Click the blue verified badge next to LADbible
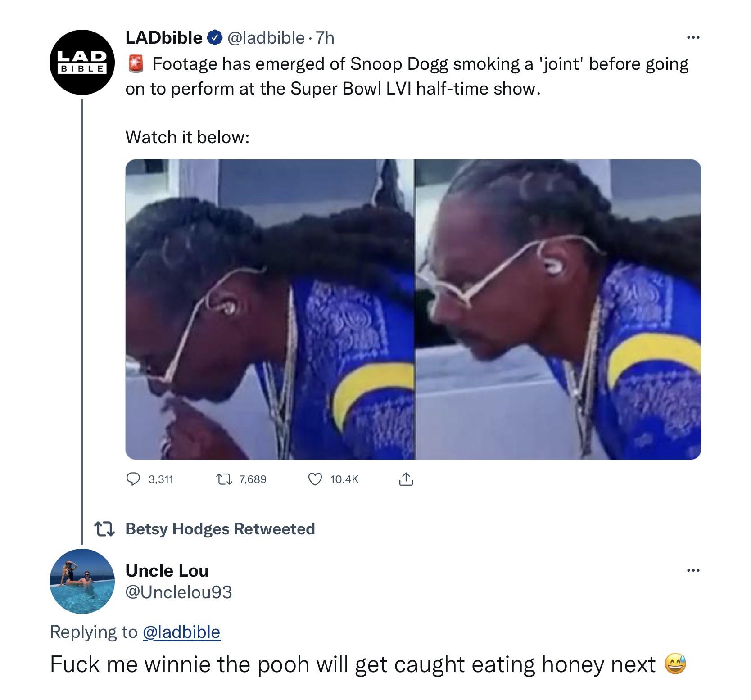751x700 pixels. 214,38
